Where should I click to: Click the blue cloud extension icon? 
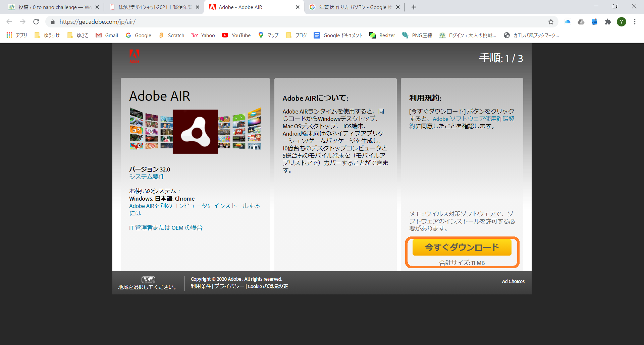(568, 22)
